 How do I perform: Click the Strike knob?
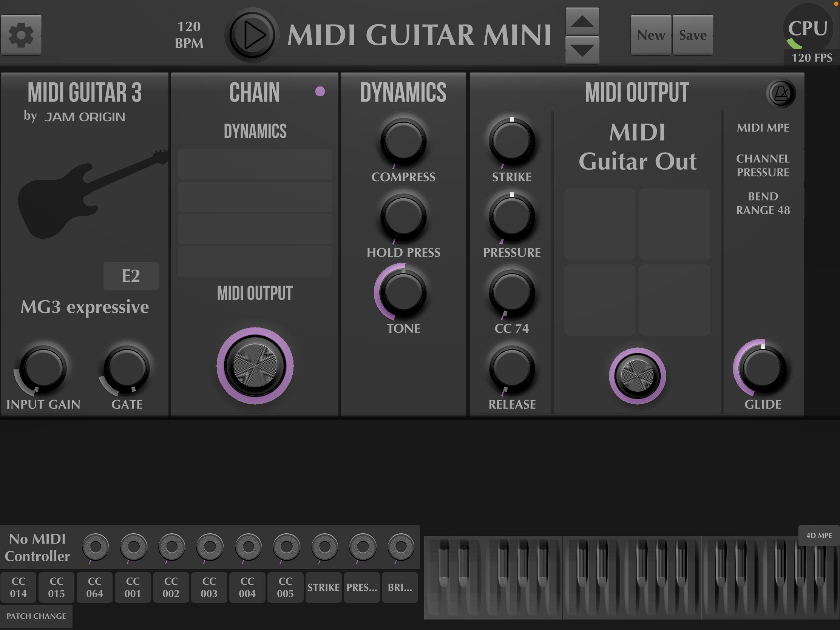coord(511,141)
